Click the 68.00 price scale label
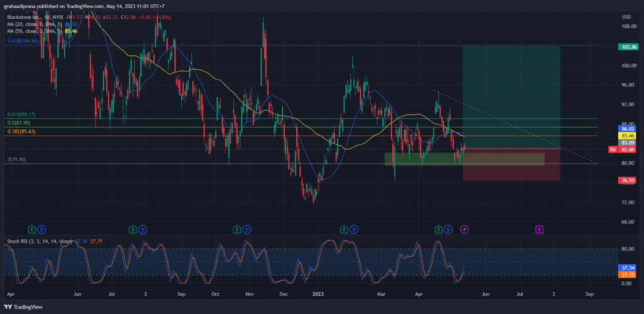Screen dimensions: 644x314 (628, 222)
